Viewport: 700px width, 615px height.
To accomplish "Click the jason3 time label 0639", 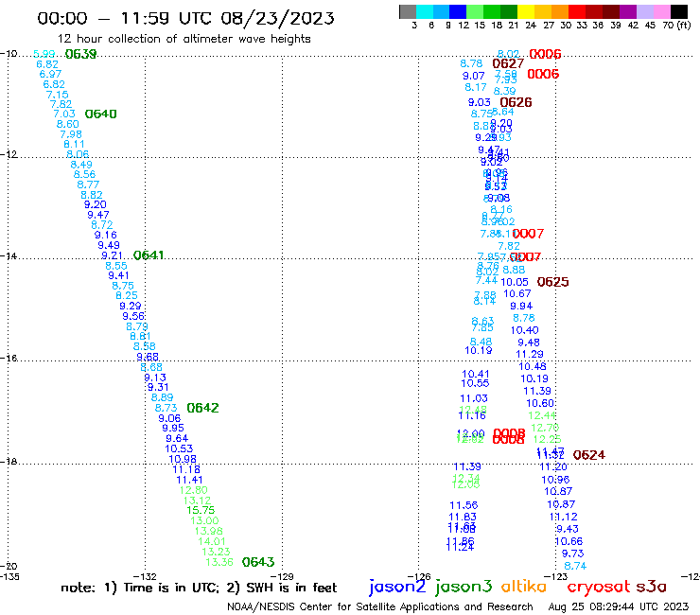I will [x=80, y=54].
